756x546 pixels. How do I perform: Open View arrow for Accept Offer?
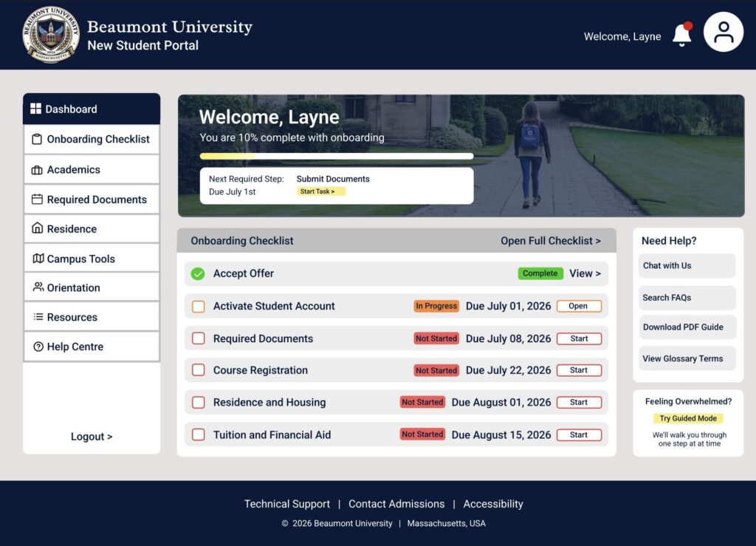[585, 273]
